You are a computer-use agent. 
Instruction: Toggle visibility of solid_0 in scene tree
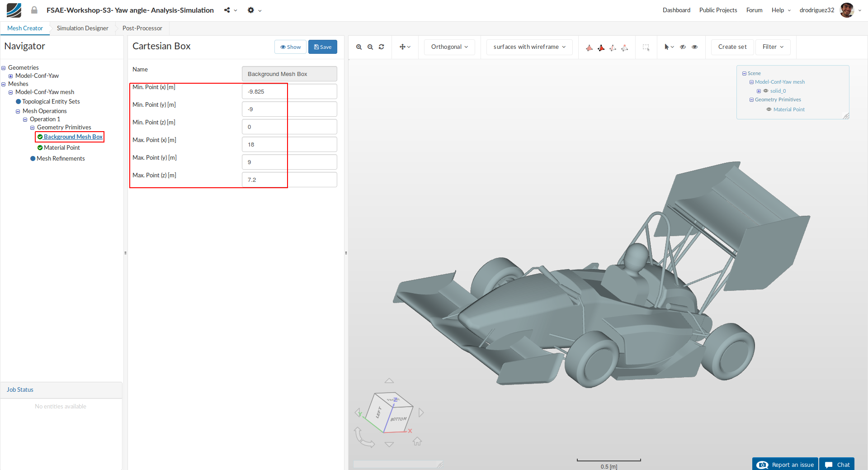766,91
